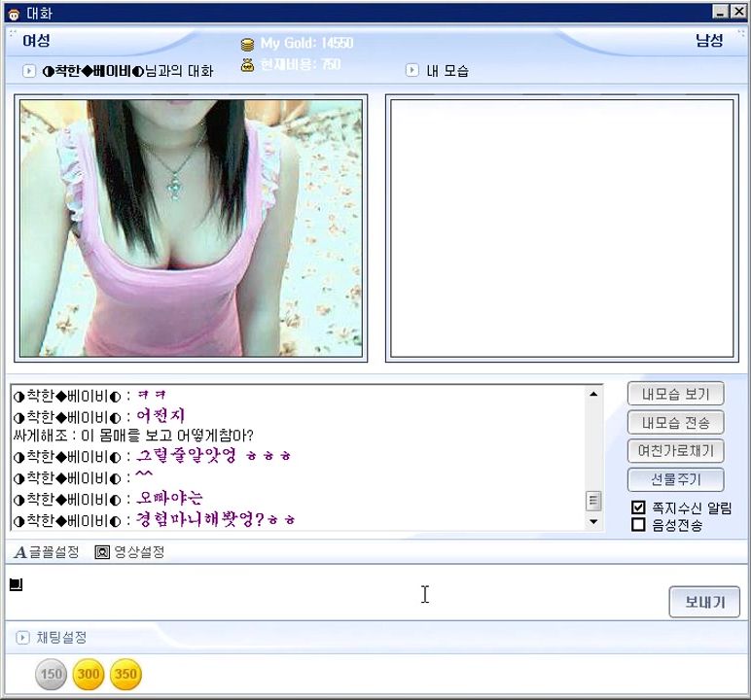Uncheck the 쪽지수신 알림 checkbox

(638, 507)
